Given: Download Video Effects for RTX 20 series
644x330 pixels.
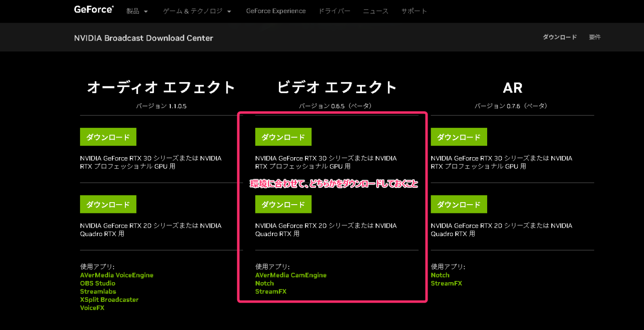Looking at the screenshot, I should (x=283, y=204).
